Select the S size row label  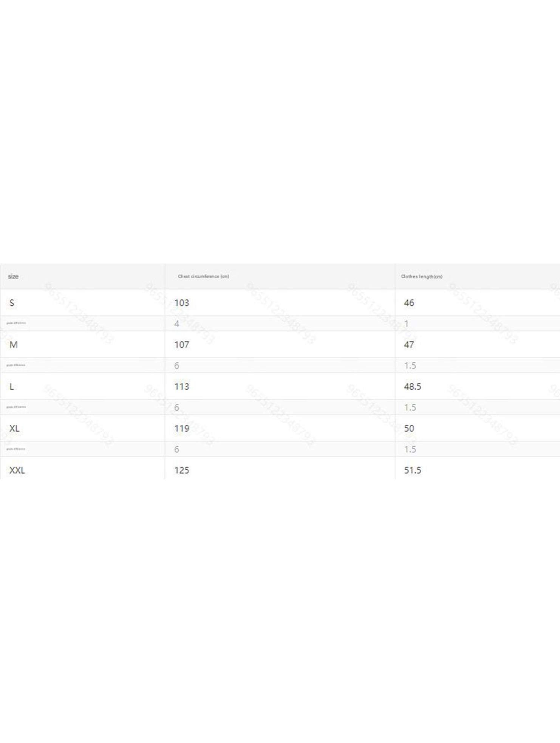(12, 303)
